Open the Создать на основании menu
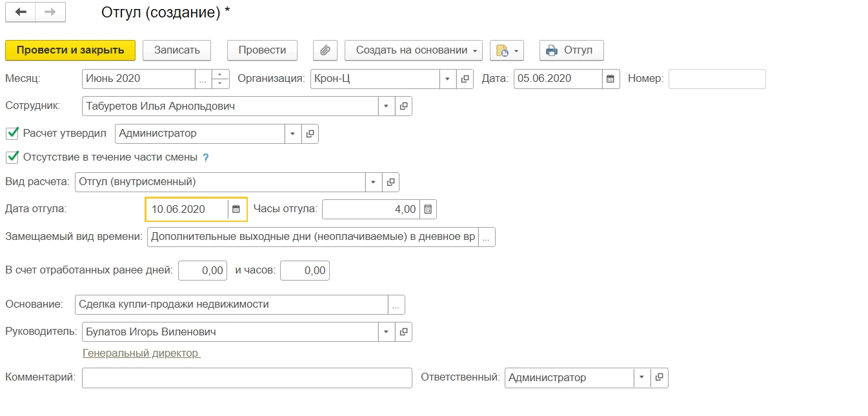This screenshot has height=416, width=868. (x=413, y=50)
